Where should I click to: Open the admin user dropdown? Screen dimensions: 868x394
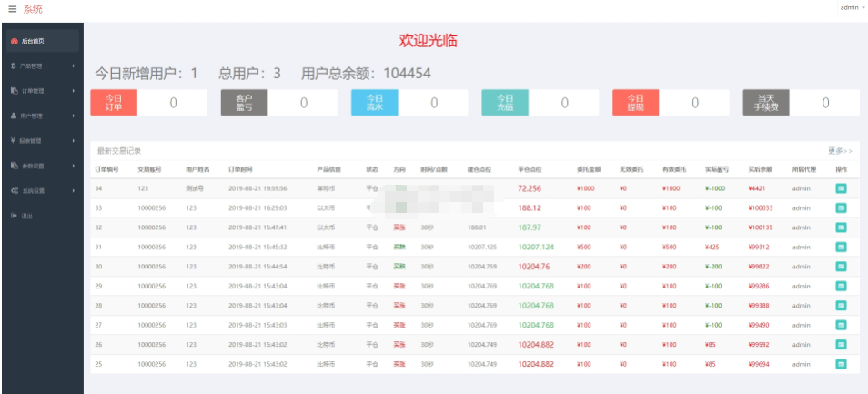coord(852,7)
